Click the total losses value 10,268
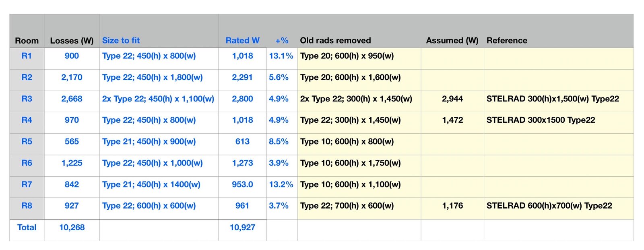This screenshot has width=644, height=250. (72, 227)
